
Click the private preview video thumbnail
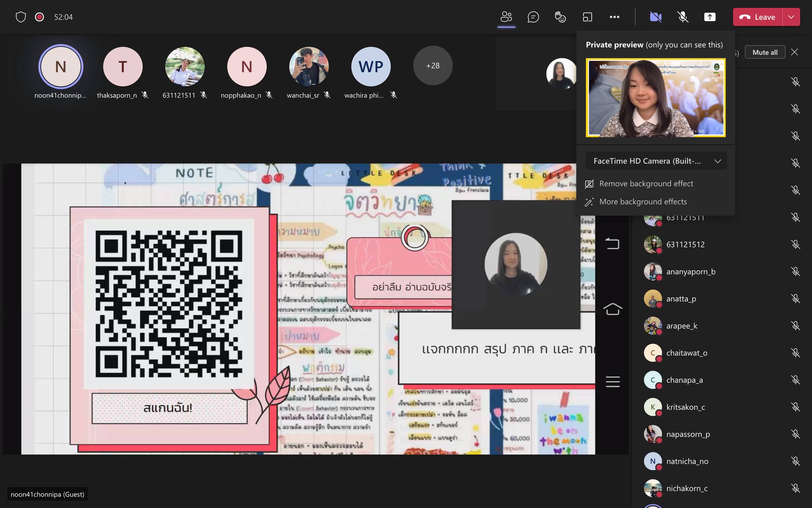(x=655, y=98)
